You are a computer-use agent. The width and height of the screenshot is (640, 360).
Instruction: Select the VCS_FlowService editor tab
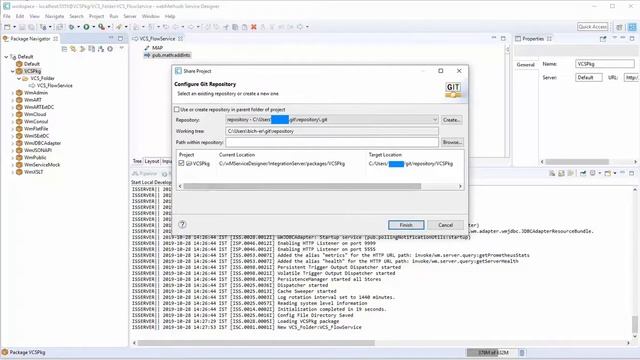158,39
